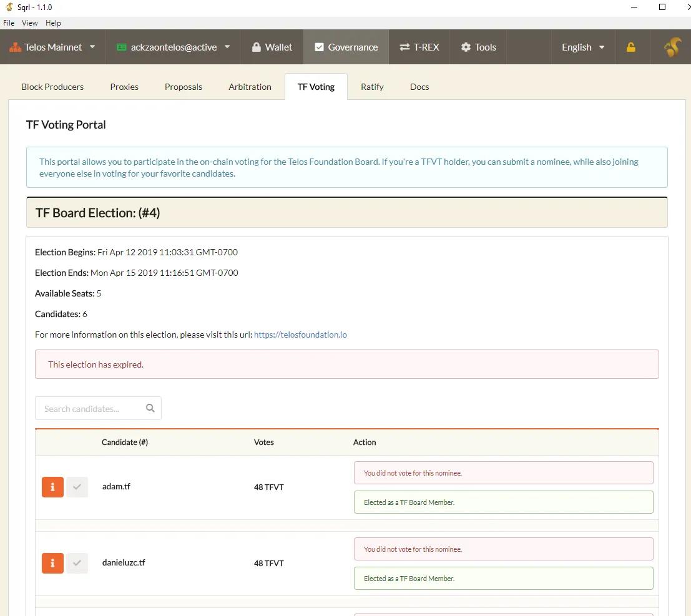Click the unlock wallet padlock icon
Image resolution: width=691 pixels, height=616 pixels.
(631, 47)
